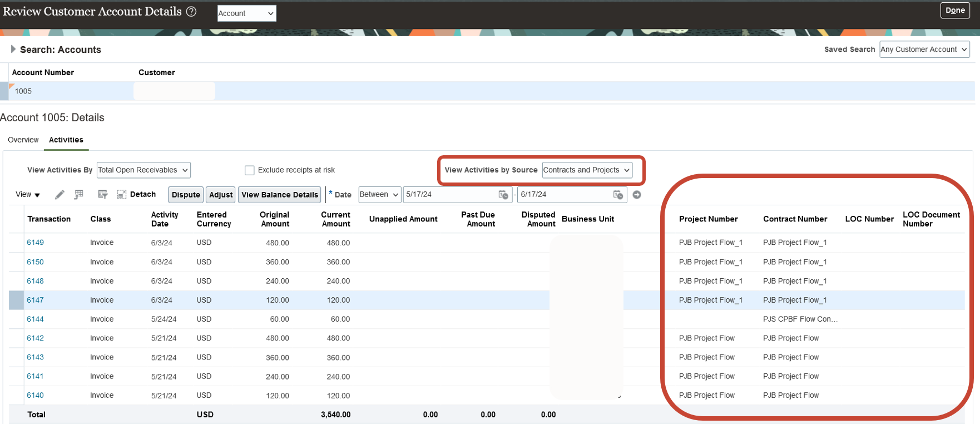Viewport: 980px width, 424px height.
Task: Click the freeze columns table icon
Action: (79, 194)
